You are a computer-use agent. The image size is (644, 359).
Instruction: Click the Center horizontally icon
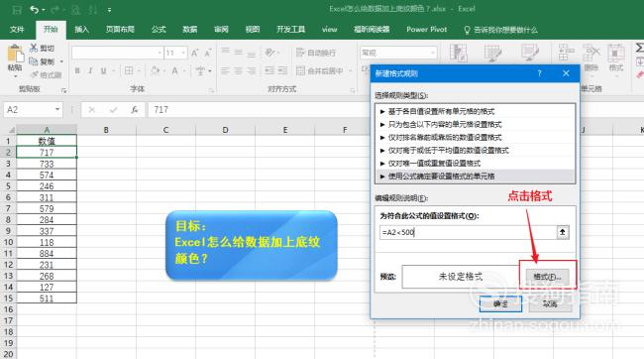tap(238, 70)
